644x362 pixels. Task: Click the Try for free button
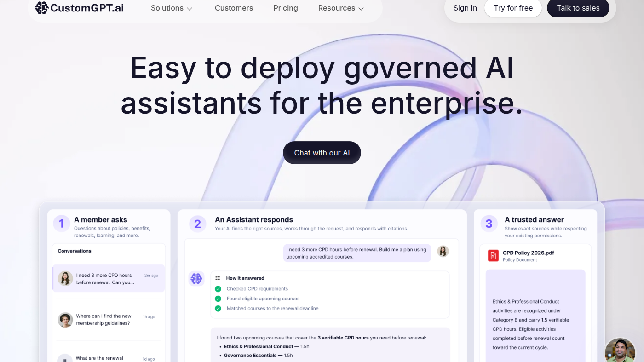pyautogui.click(x=513, y=8)
